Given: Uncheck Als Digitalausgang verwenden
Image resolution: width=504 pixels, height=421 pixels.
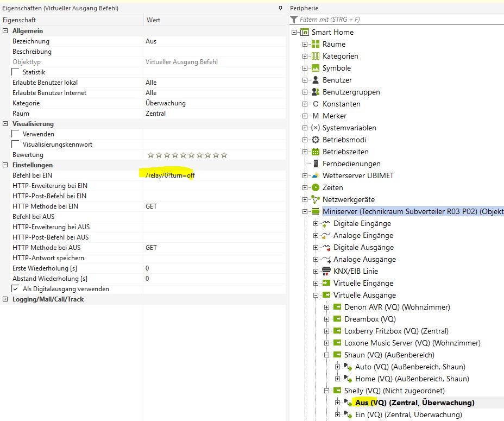Looking at the screenshot, I should click(x=16, y=289).
